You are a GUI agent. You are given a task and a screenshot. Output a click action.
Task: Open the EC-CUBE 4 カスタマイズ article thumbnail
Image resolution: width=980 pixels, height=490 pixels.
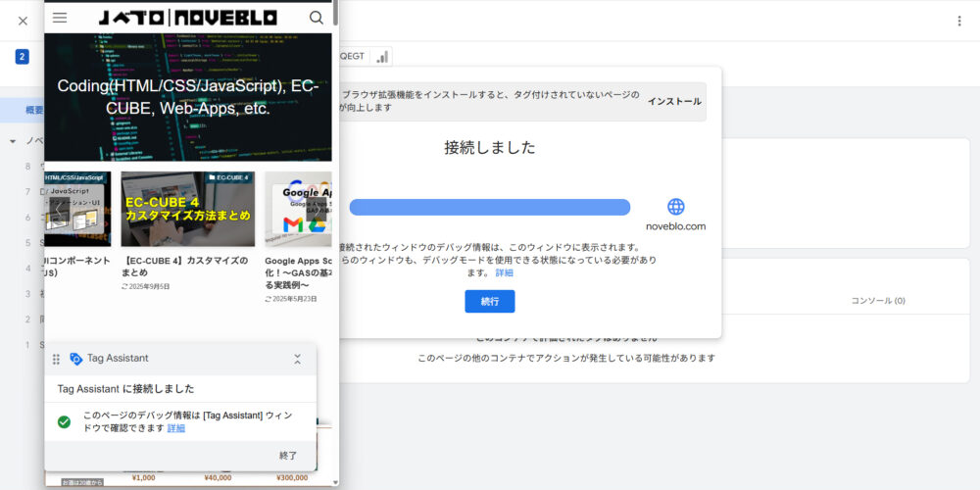pos(187,209)
